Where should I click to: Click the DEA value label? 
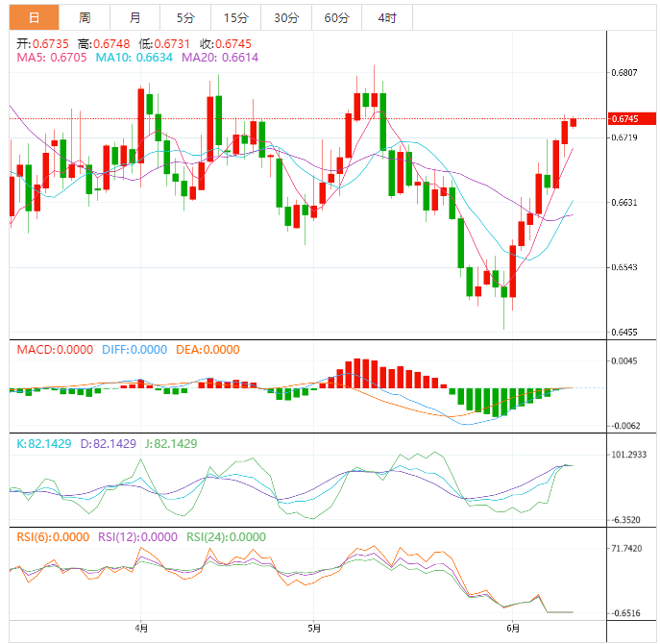pos(208,350)
